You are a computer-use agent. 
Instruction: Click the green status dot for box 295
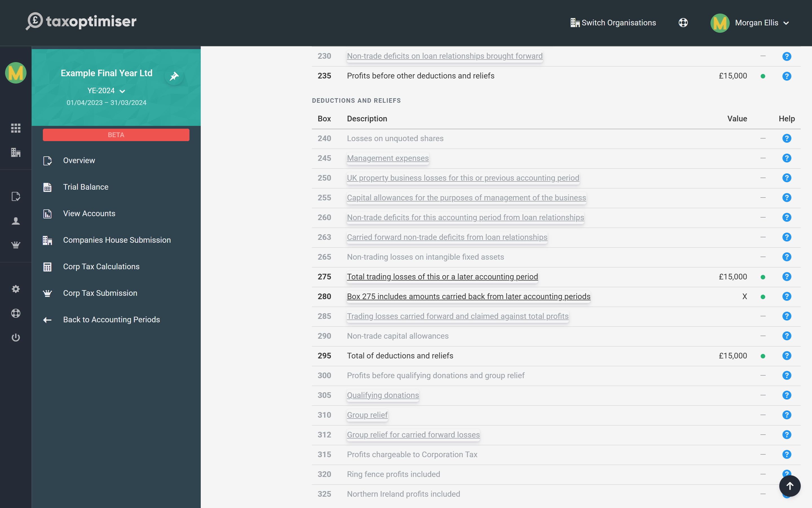coord(763,356)
